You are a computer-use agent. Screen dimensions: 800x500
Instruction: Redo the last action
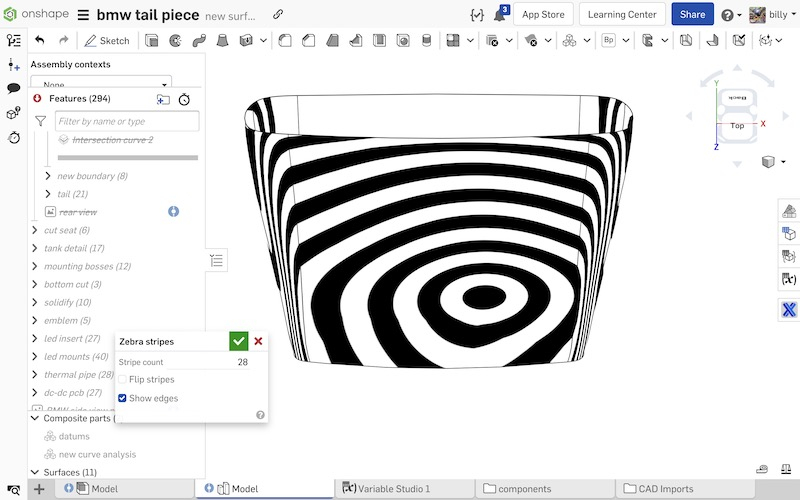pos(63,40)
